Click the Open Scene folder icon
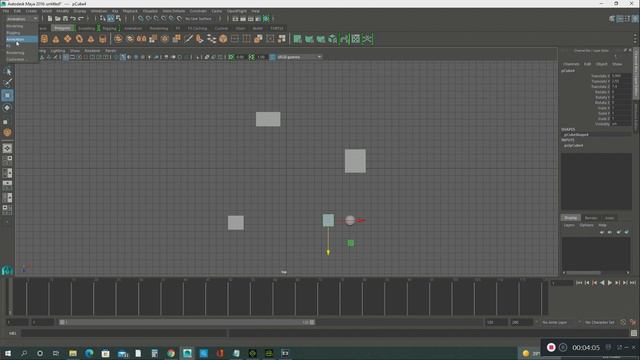Screen dimensions: 640x360 tap(58, 18)
